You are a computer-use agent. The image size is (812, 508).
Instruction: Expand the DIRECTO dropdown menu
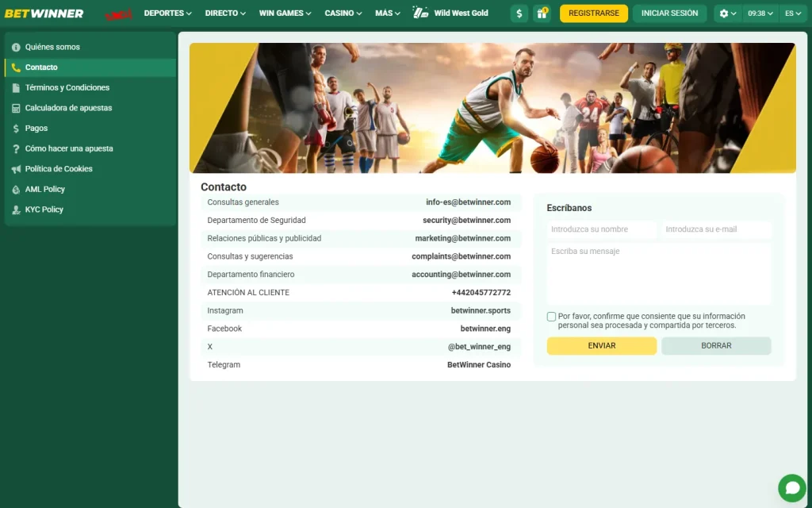click(225, 13)
